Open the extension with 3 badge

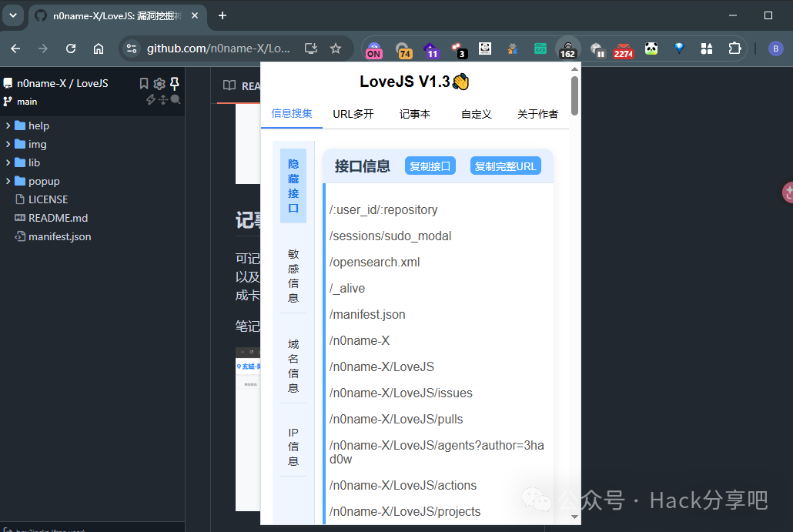459,50
